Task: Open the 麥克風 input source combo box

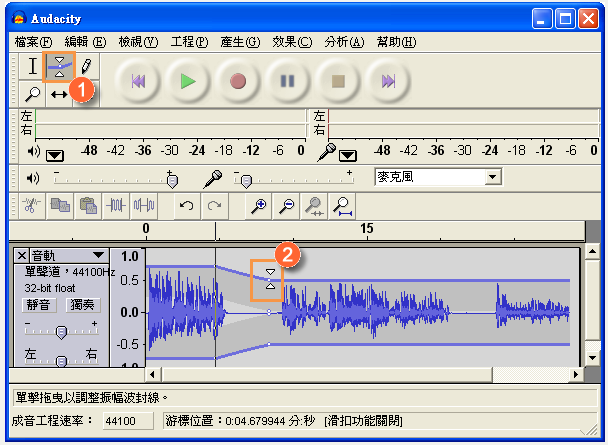Action: (x=439, y=177)
